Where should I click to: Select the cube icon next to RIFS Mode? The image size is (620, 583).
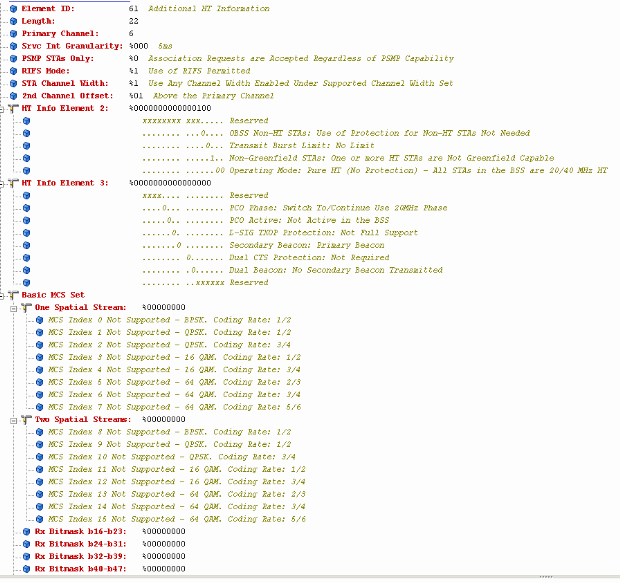13,71
